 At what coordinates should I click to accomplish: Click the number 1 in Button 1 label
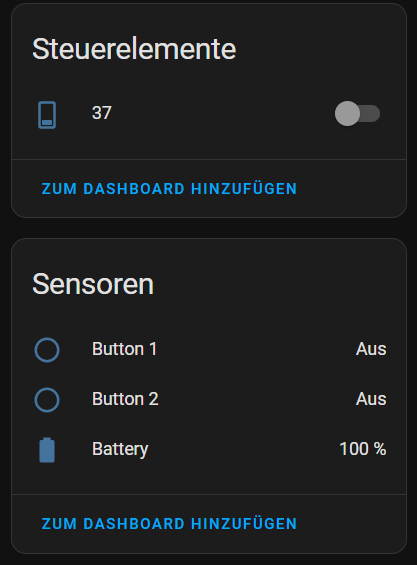(153, 349)
